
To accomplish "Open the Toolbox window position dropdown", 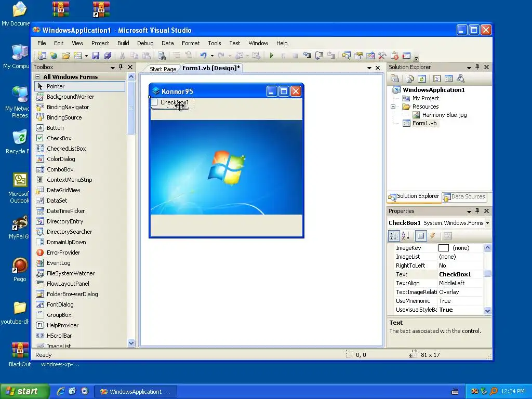I will (113, 68).
